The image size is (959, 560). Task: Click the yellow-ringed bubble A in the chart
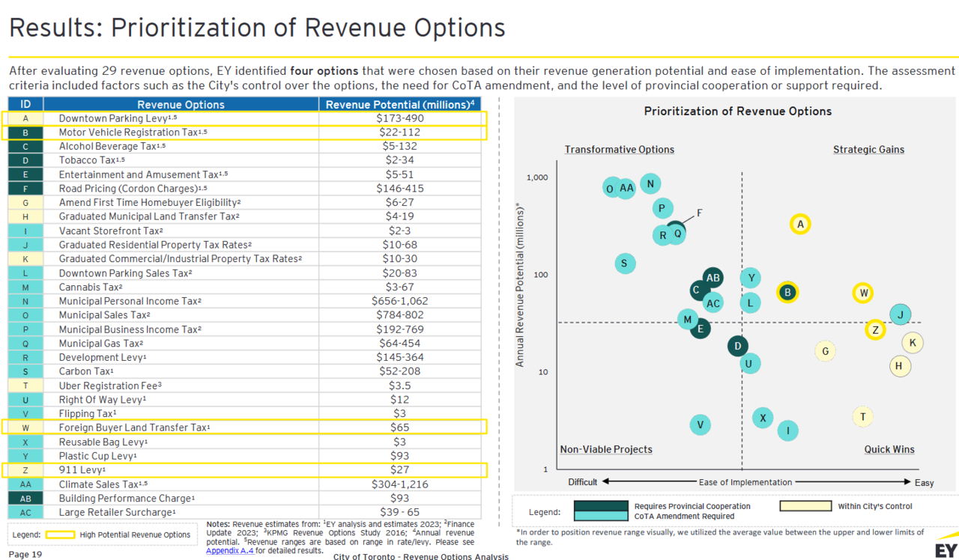tap(800, 224)
